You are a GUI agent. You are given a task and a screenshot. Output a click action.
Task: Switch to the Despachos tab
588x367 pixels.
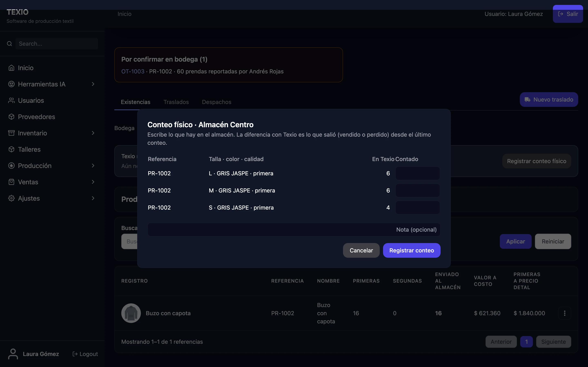point(216,102)
